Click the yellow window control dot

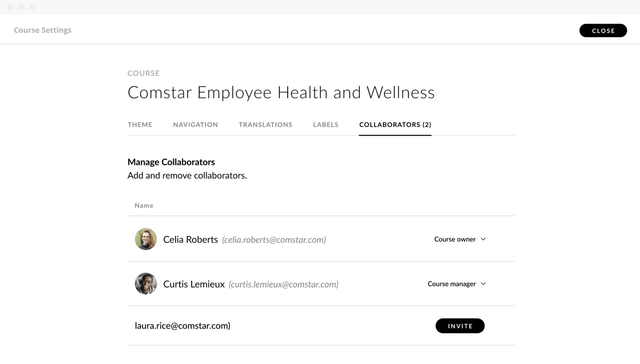pyautogui.click(x=21, y=7)
